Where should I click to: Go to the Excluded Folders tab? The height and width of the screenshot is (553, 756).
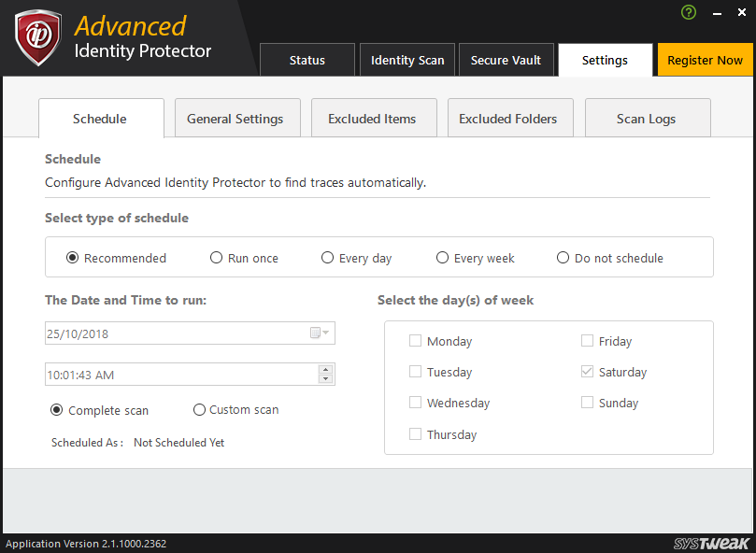[507, 119]
